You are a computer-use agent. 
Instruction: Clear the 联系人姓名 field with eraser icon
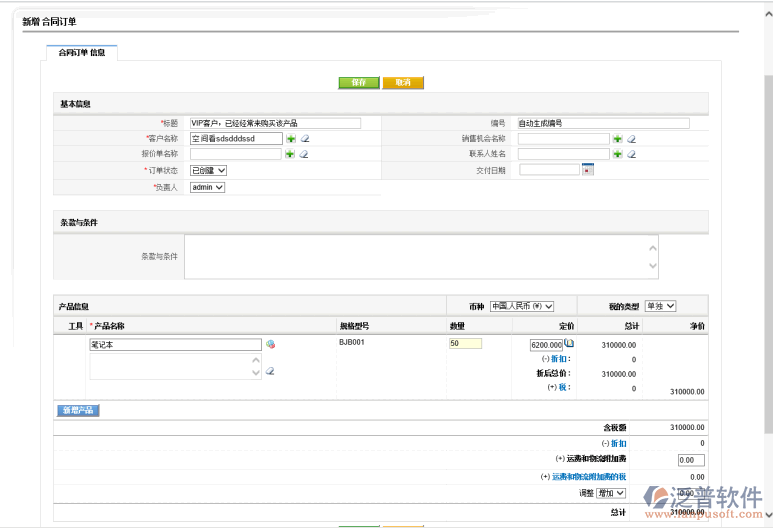pos(632,155)
